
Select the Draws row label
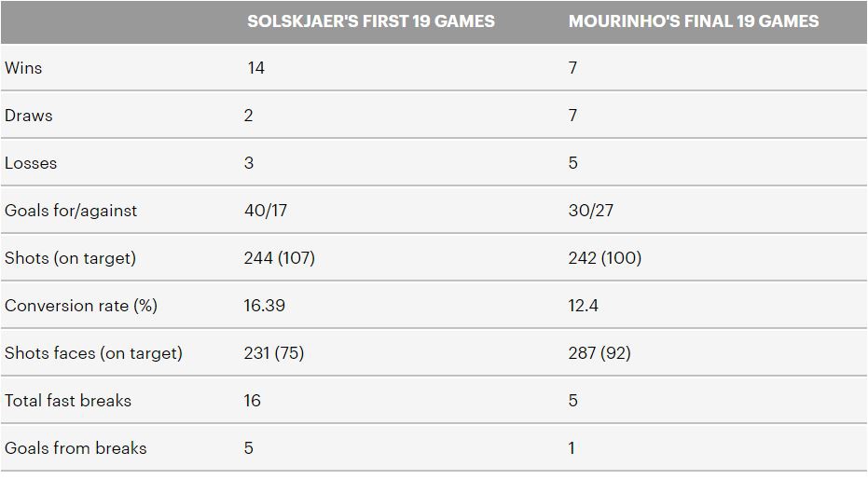click(29, 116)
